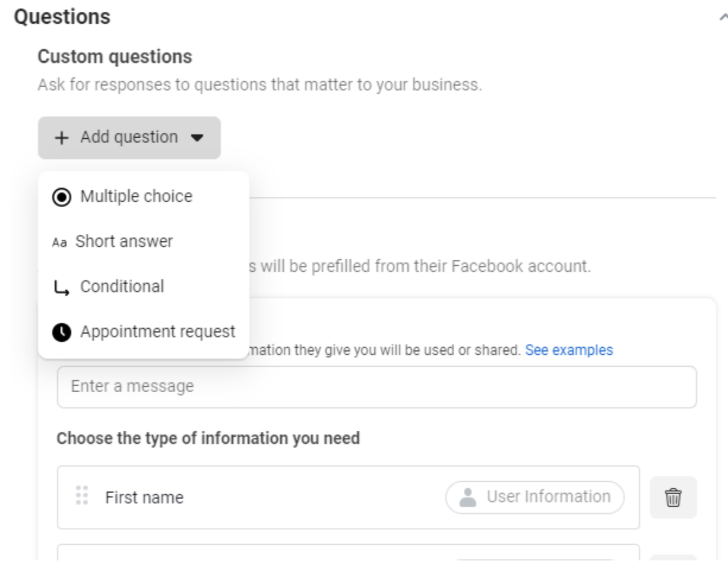Select the Multiple choice question type
This screenshot has width=728, height=572.
coord(136,196)
